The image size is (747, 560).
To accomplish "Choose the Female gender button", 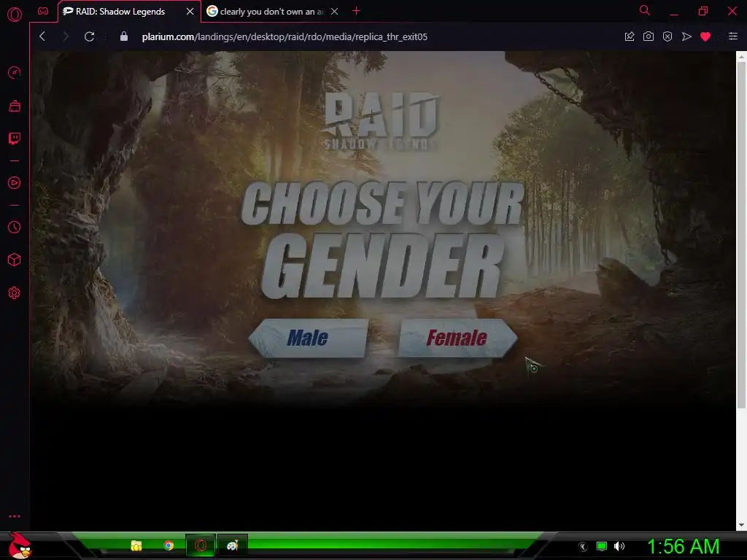I will point(458,338).
